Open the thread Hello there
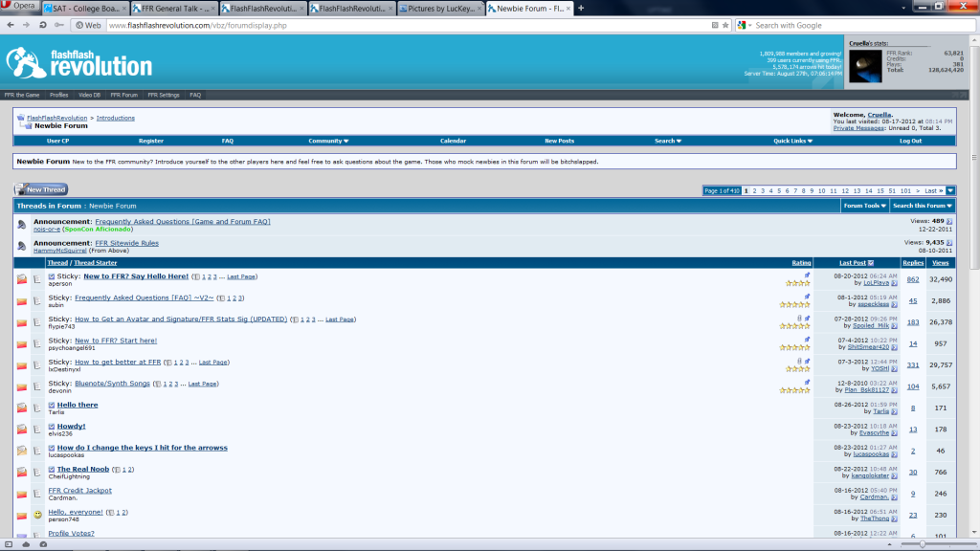 point(78,405)
